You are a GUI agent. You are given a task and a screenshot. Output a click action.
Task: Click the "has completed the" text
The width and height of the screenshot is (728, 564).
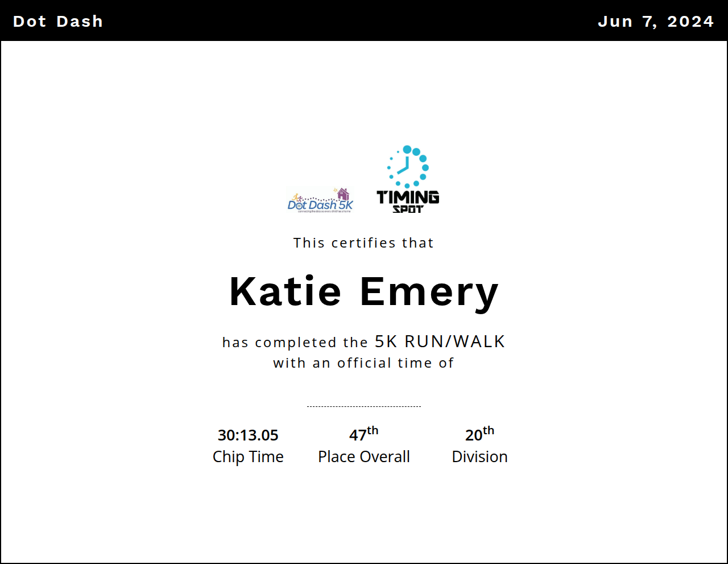click(x=295, y=343)
